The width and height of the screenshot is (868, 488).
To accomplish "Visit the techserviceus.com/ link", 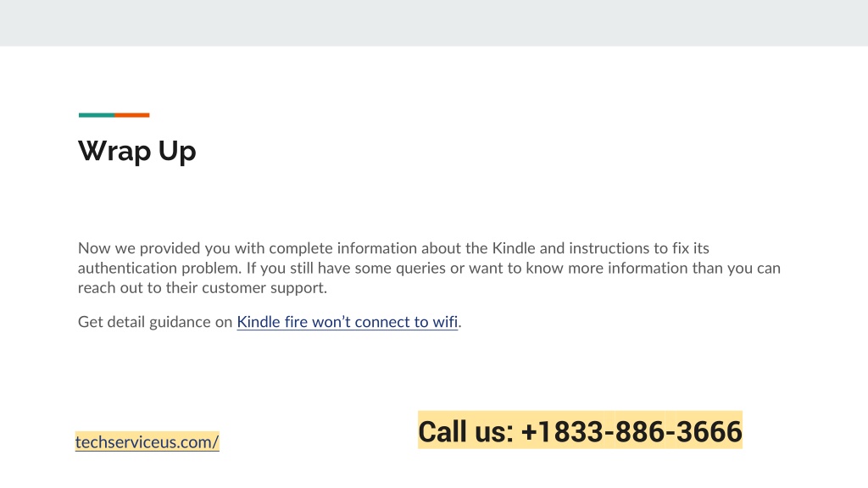I will 147,442.
